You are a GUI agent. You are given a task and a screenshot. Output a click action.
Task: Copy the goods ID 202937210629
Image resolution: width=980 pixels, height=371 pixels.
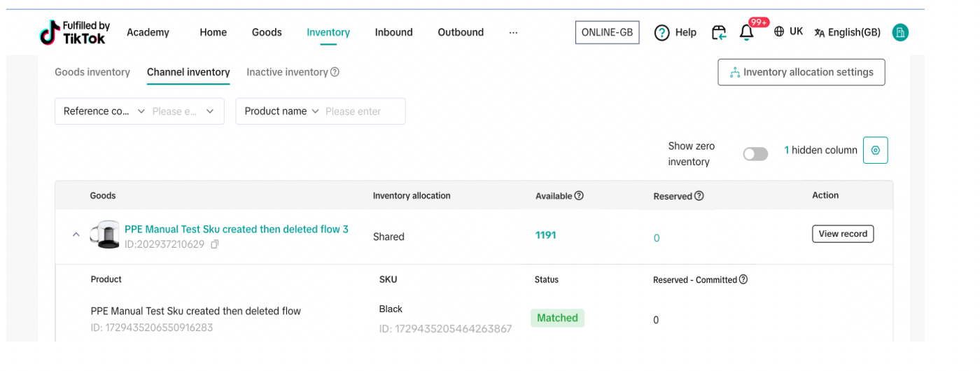coord(215,244)
